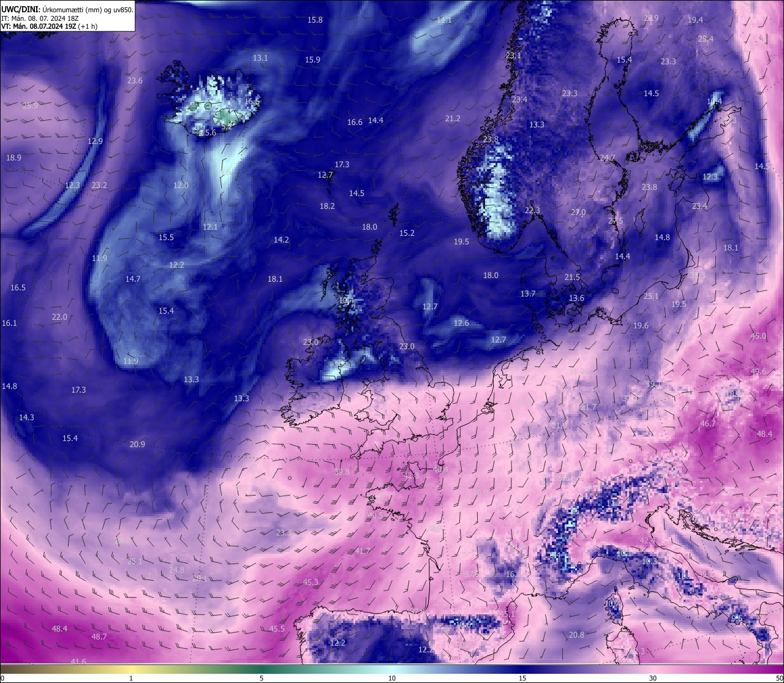This screenshot has height=683, width=784.
Task: Click the map value '27.5'
Action: click(616, 221)
